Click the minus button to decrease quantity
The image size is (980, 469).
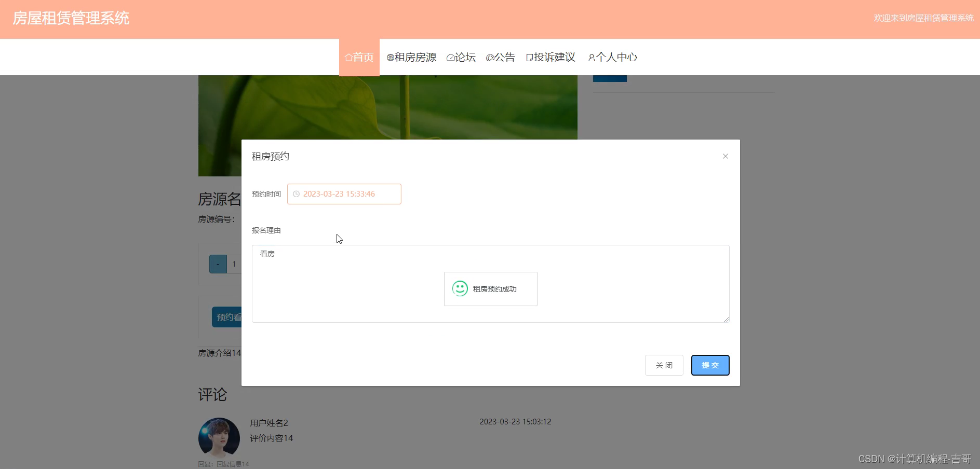(218, 264)
